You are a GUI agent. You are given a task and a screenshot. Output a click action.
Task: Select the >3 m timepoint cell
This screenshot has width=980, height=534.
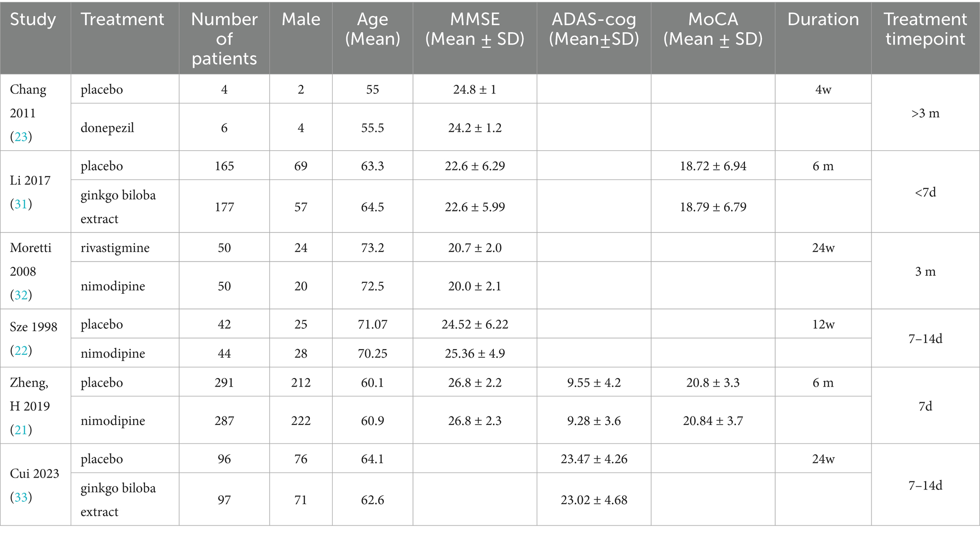click(925, 113)
